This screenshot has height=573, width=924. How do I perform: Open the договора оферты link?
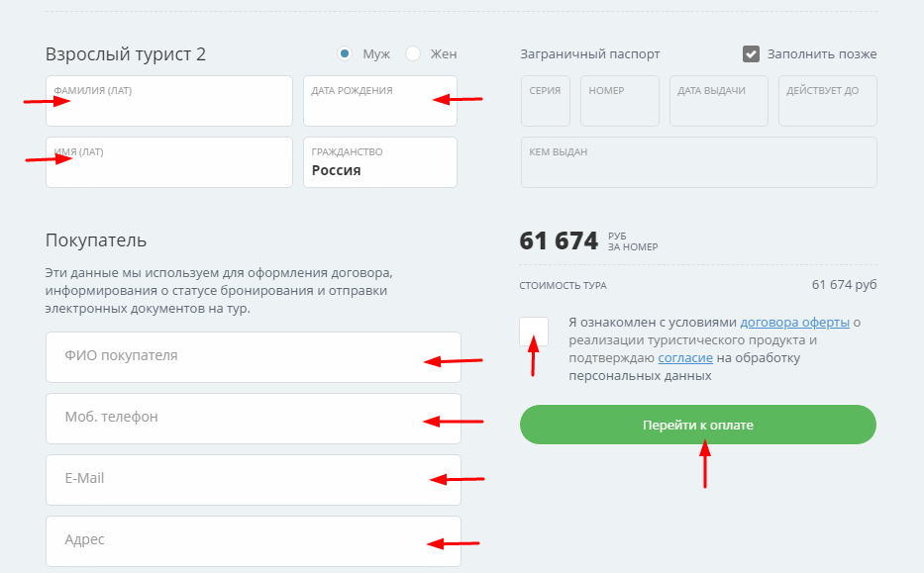794,323
